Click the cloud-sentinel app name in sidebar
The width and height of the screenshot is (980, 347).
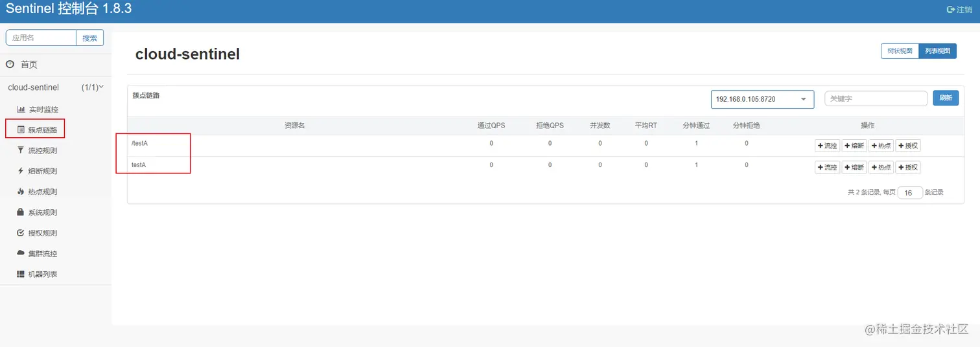(x=33, y=87)
